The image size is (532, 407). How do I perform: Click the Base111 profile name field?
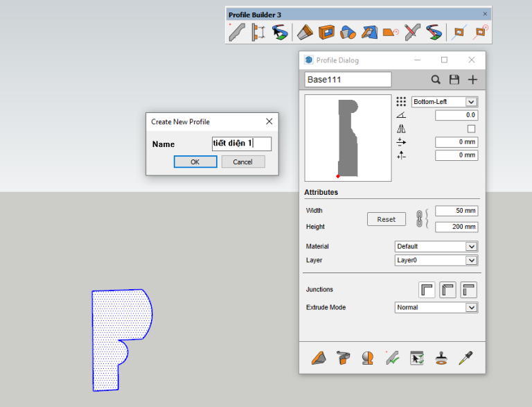click(x=348, y=80)
